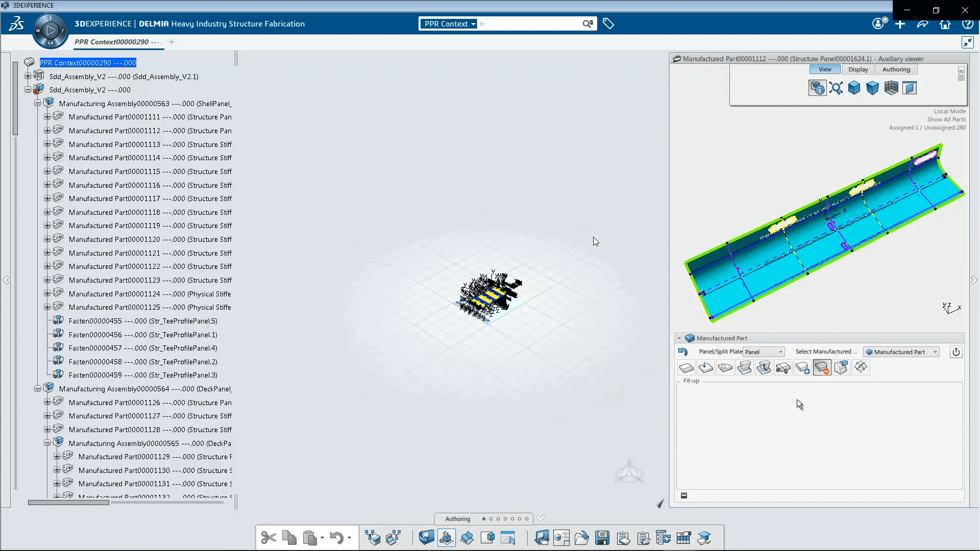Expand Manufactured Part00001113 tree node
980x551 pixels.
tap(47, 144)
